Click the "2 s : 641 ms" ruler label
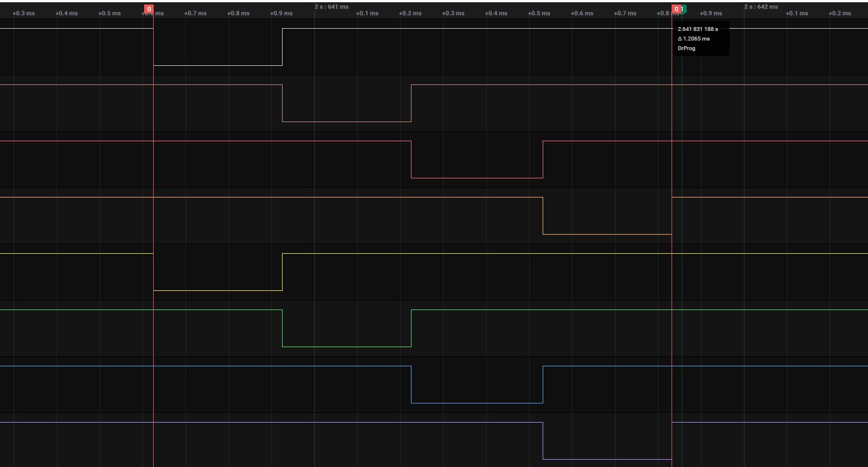868x467 pixels. pos(331,7)
